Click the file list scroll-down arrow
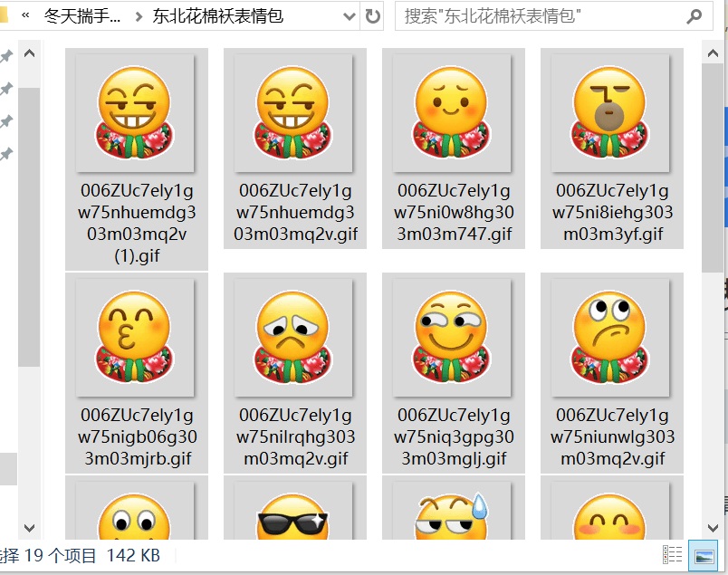This screenshot has height=575, width=728. [x=713, y=528]
